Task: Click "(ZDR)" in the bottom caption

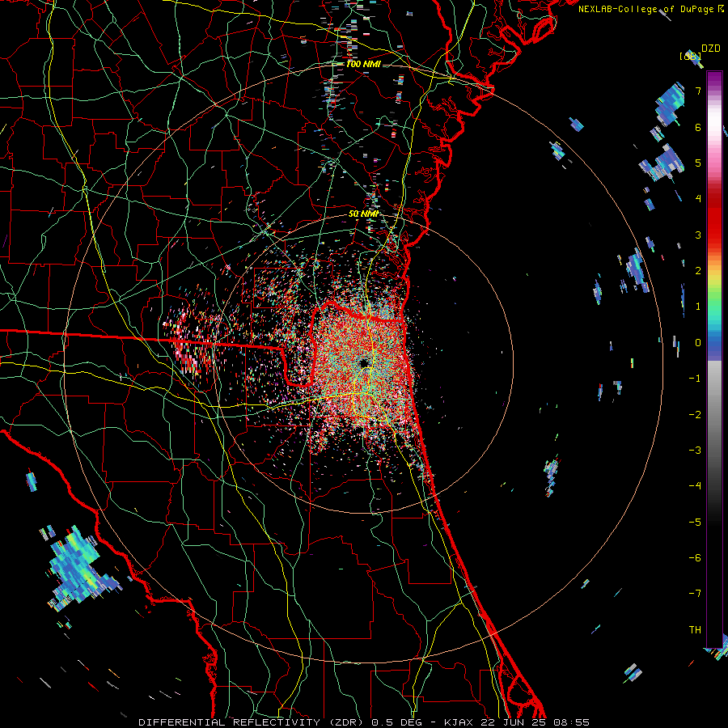Action: 346,722
